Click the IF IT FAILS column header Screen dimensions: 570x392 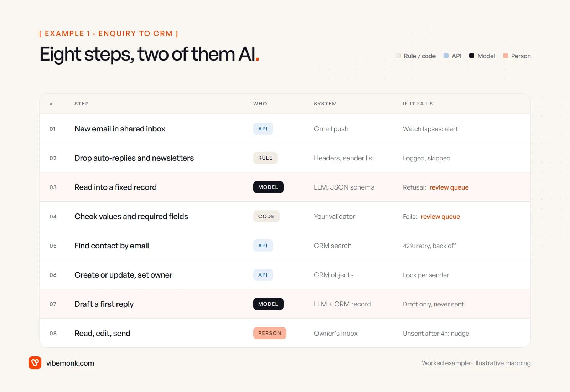(x=418, y=104)
